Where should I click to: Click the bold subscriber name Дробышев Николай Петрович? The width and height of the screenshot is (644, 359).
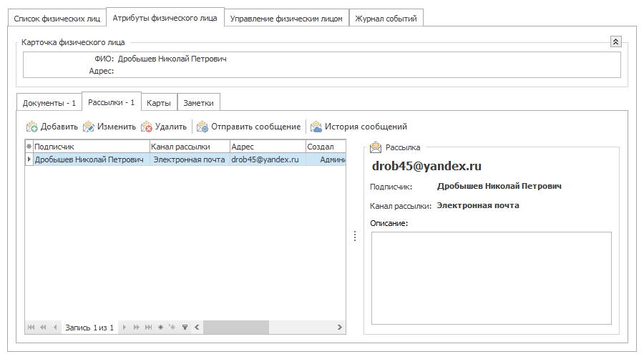(499, 186)
